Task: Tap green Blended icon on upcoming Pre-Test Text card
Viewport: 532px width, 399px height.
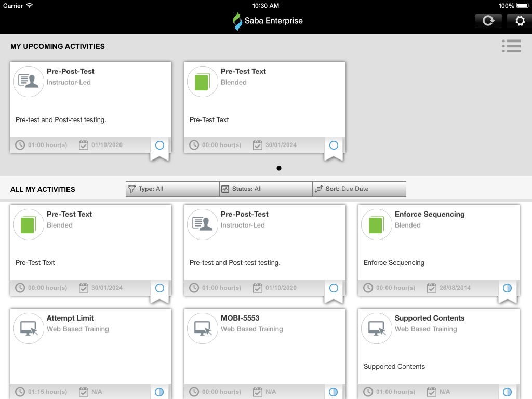Action: [x=203, y=82]
